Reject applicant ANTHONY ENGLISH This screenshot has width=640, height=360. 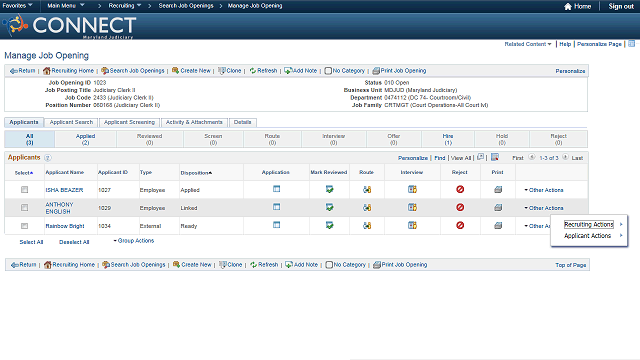[x=460, y=207]
